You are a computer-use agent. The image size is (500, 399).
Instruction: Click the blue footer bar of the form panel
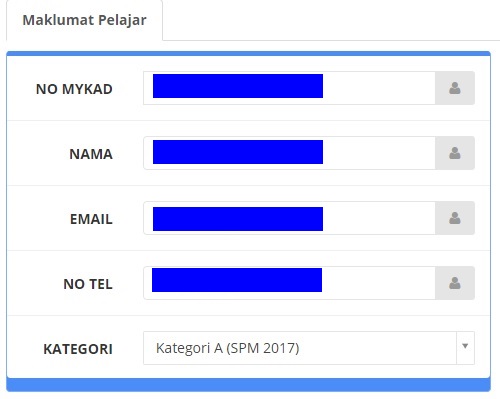pyautogui.click(x=248, y=385)
